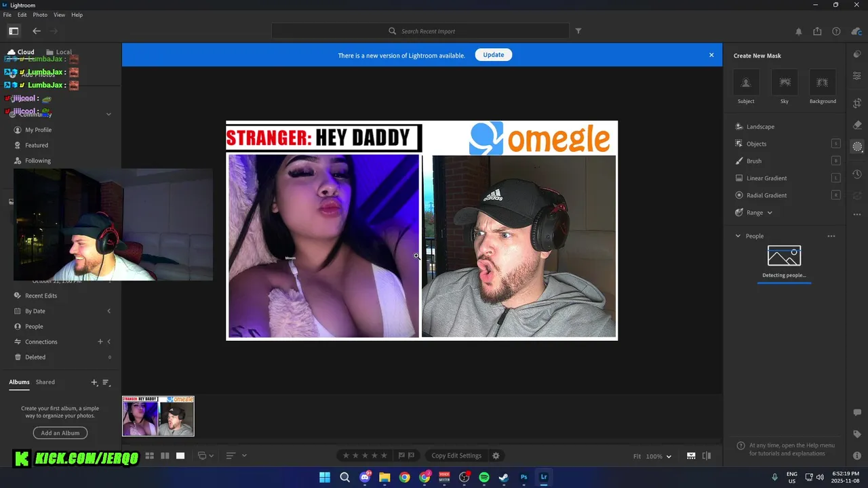This screenshot has width=868, height=488.
Task: Open cloud sync status icon
Action: (857, 31)
